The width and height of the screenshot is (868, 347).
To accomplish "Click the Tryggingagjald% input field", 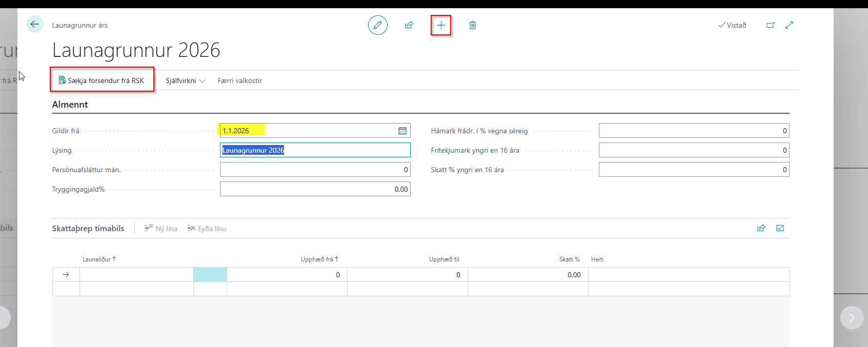I will 315,189.
